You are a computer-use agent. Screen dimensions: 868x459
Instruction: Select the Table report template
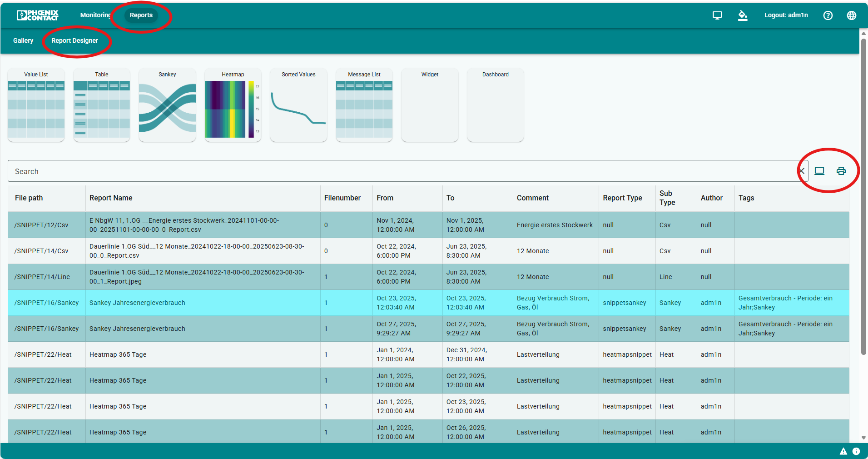(102, 105)
